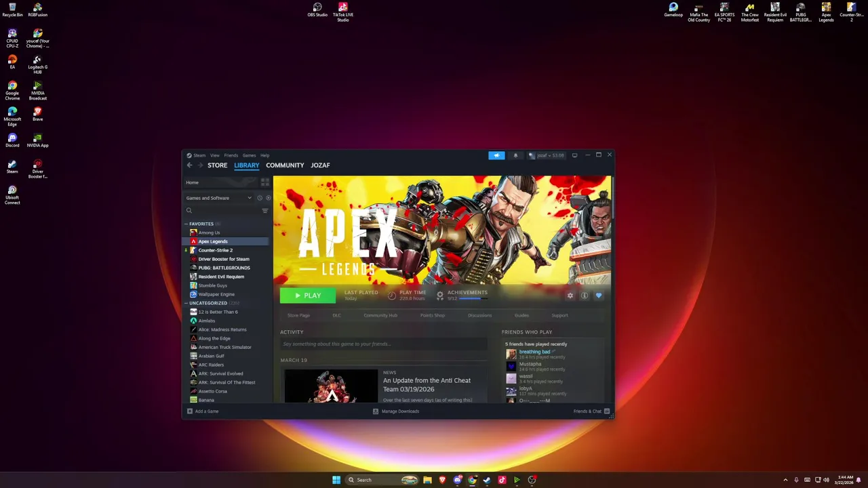The image size is (868, 488).
Task: Switch library to collections grid view
Action: [265, 182]
